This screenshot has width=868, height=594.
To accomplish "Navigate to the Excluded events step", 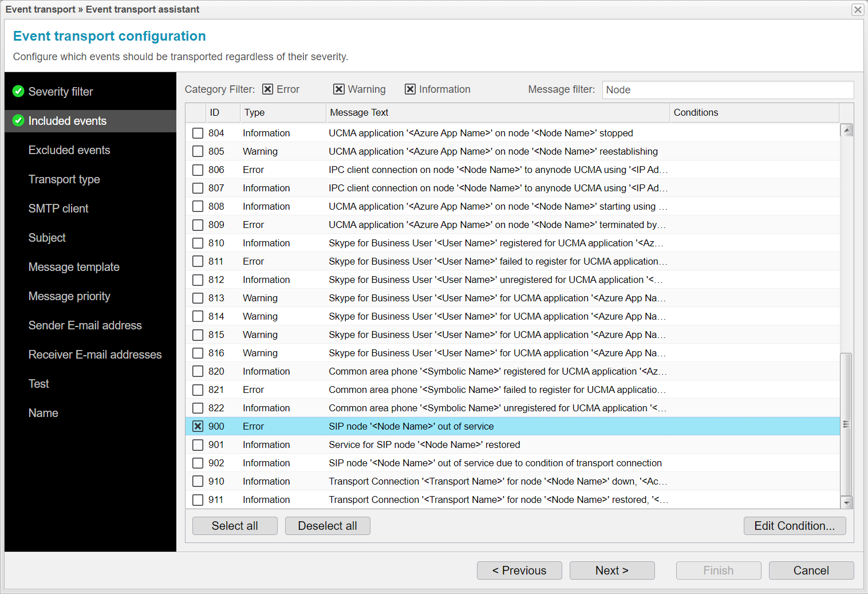I will point(69,150).
